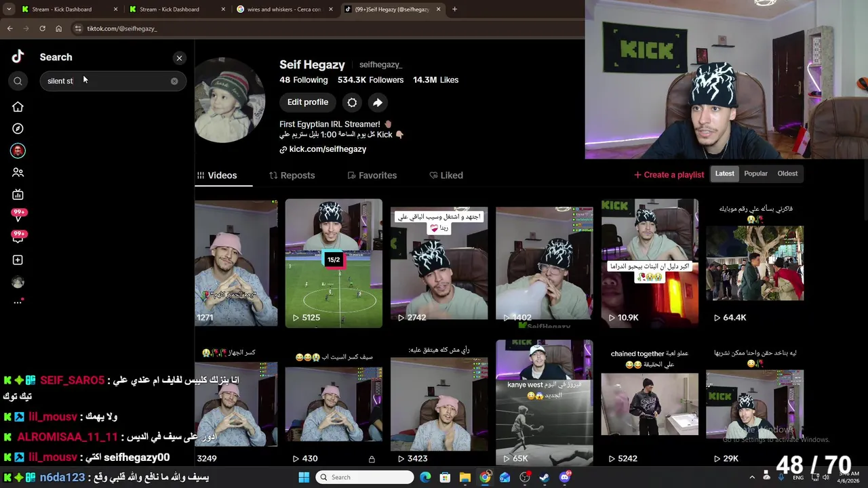Switch to the Liked tab
This screenshot has width=868, height=488.
click(446, 176)
